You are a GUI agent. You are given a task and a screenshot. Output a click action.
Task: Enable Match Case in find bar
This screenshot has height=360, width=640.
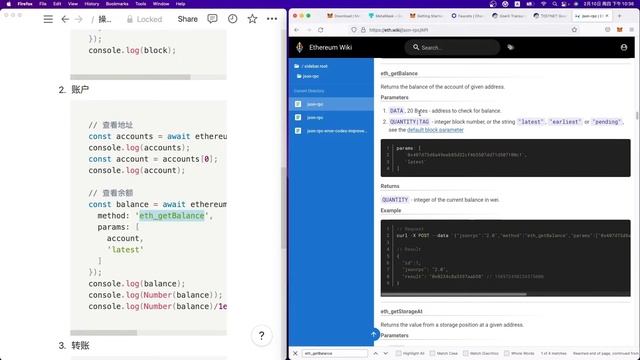pos(444,353)
